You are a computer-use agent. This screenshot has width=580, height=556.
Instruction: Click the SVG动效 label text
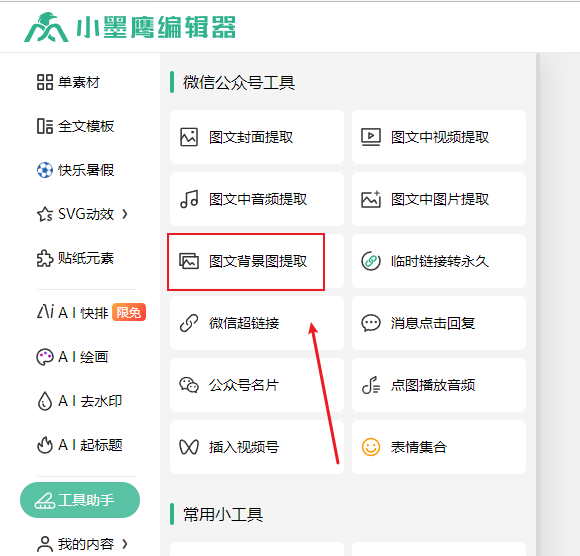[86, 214]
